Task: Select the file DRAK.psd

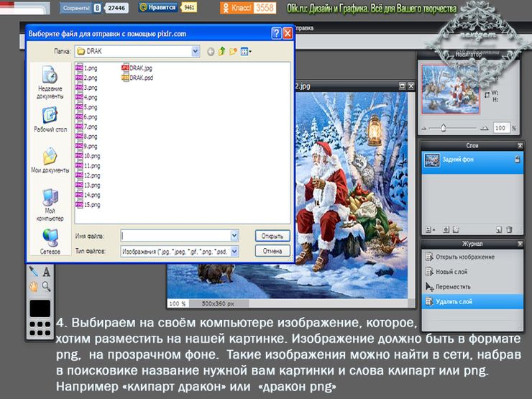Action: click(x=137, y=78)
